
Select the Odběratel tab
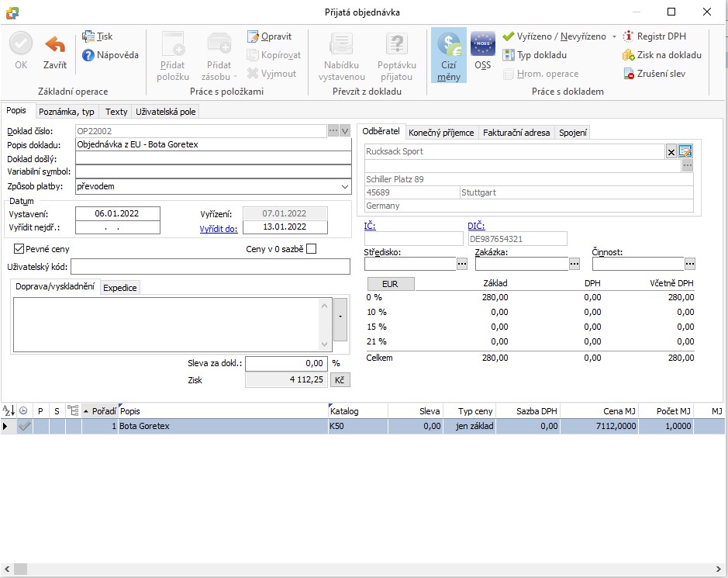pos(381,131)
